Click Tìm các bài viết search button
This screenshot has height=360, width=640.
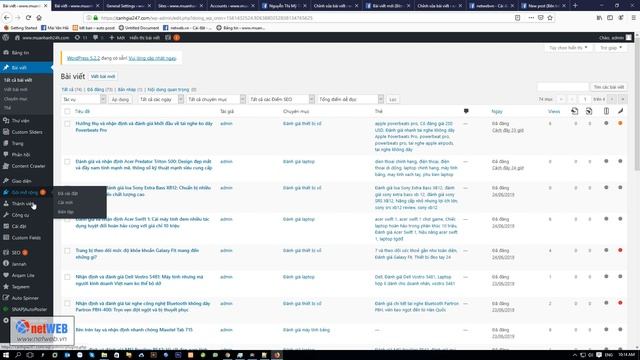point(609,87)
